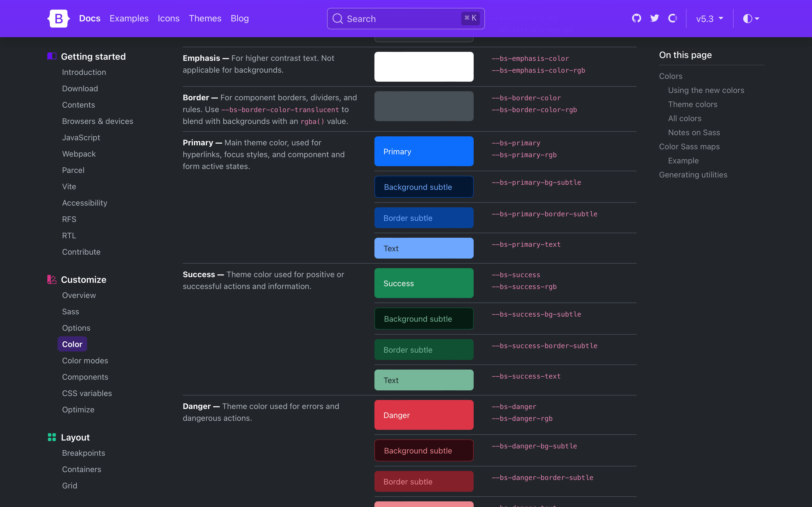Open CSS variables sidebar page
The image size is (812, 507).
click(87, 393)
